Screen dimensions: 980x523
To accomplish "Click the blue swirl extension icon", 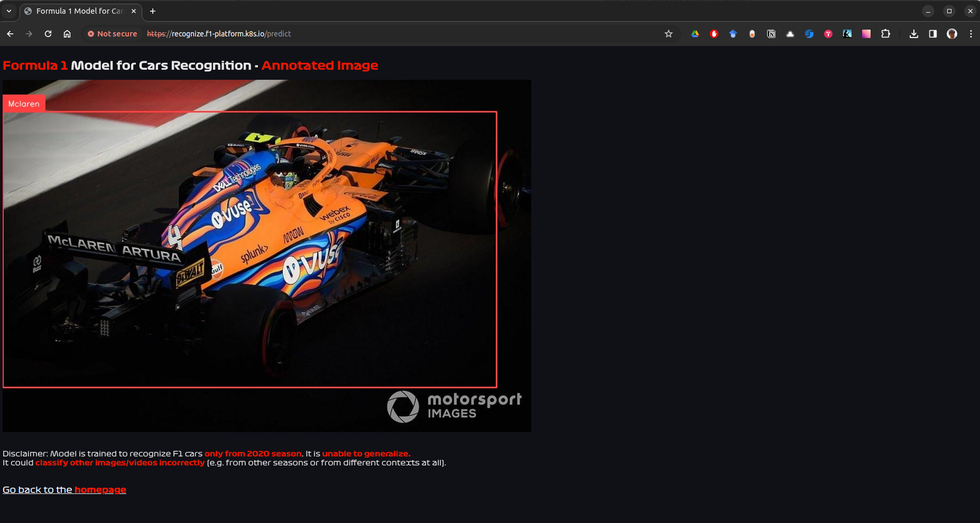I will coord(809,34).
